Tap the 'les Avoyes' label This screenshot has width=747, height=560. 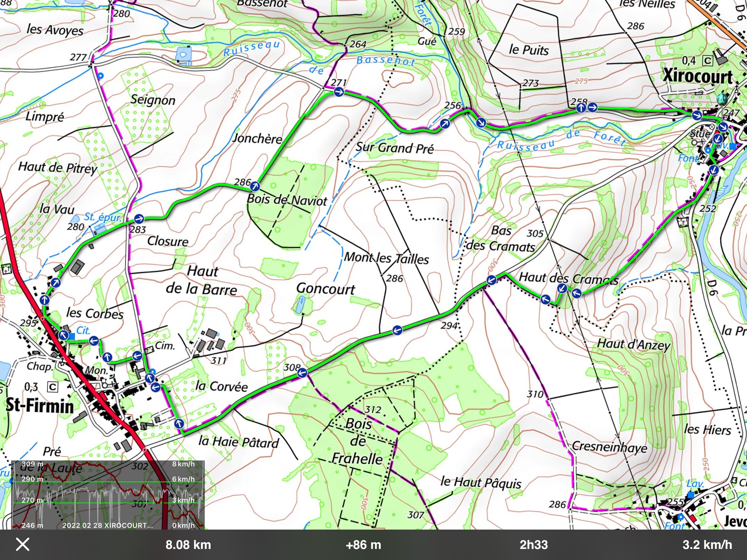click(x=55, y=30)
